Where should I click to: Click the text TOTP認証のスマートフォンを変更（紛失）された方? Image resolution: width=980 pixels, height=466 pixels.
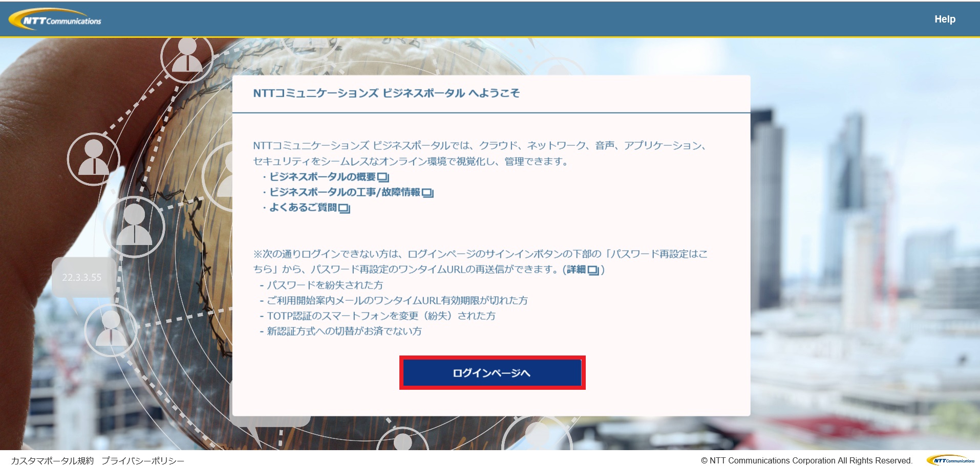pos(381,316)
